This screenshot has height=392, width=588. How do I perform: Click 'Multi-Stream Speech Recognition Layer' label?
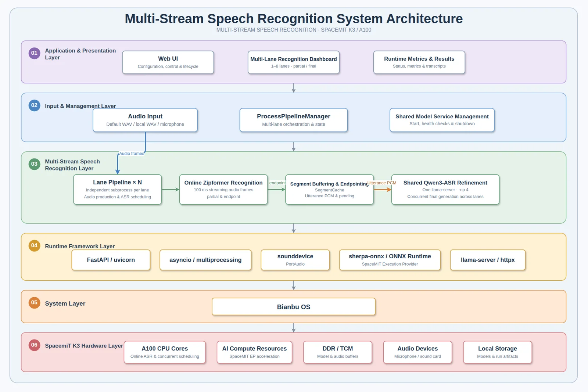click(72, 165)
